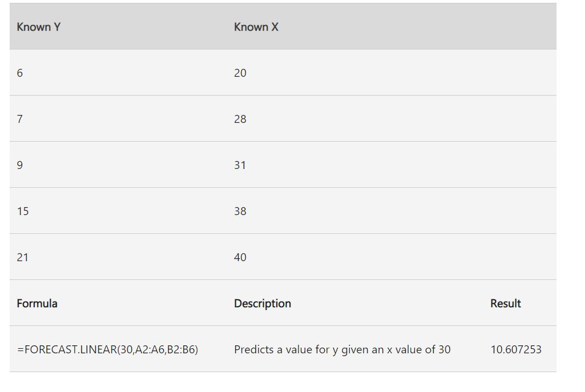Viewport: 585px width, 392px height.
Task: Select the cell showing 21
Action: click(23, 257)
